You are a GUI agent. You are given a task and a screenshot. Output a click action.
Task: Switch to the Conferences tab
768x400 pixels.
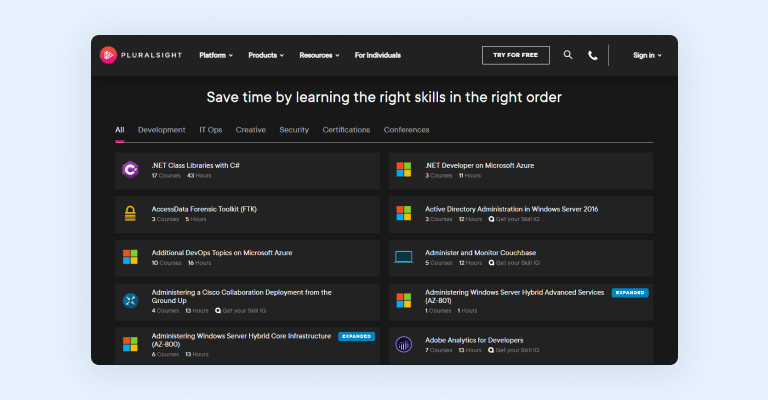coord(407,130)
